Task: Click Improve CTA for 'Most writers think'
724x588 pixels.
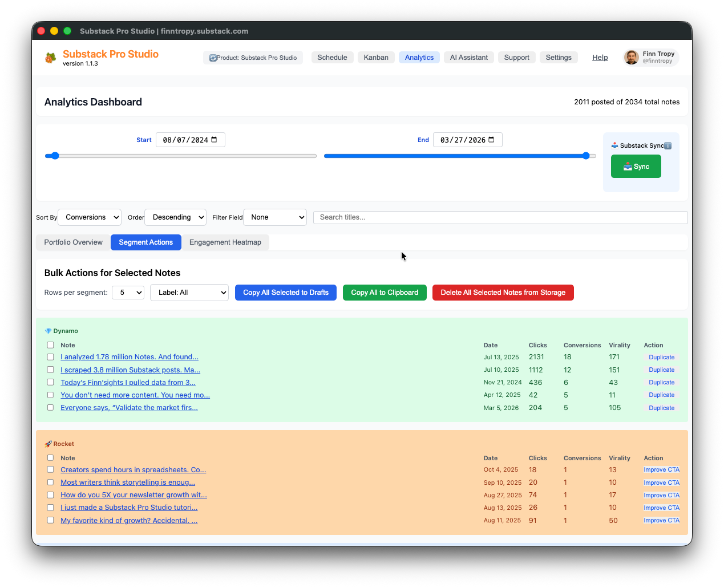Action: (x=662, y=482)
